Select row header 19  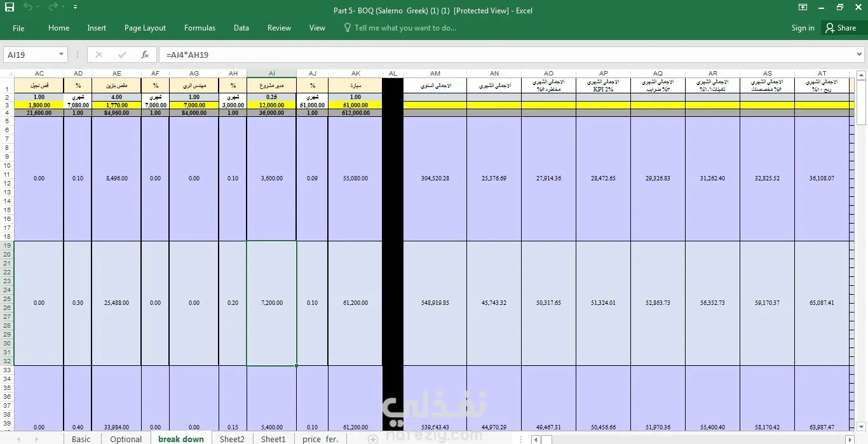coord(7,245)
